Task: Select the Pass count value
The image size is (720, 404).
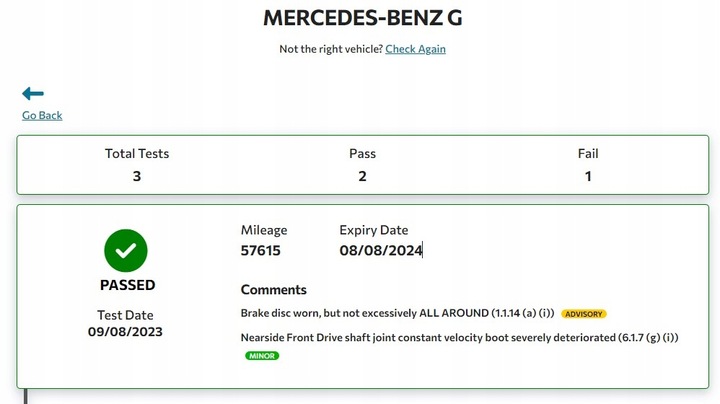Action: coord(362,176)
